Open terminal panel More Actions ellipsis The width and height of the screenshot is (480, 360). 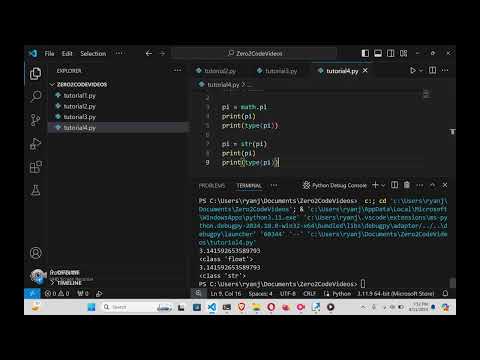(420, 185)
